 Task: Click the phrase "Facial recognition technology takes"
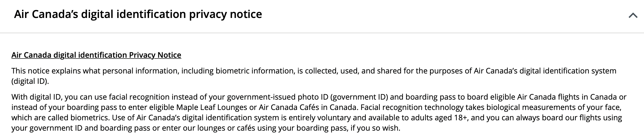tap(422, 107)
